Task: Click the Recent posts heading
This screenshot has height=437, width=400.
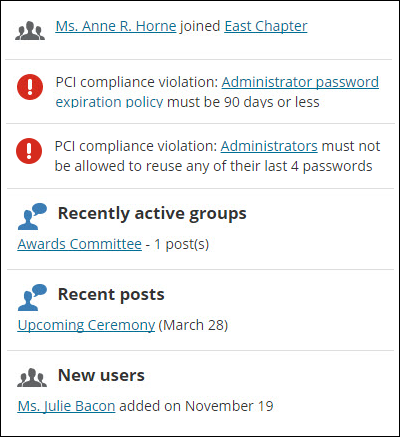Action: click(111, 294)
